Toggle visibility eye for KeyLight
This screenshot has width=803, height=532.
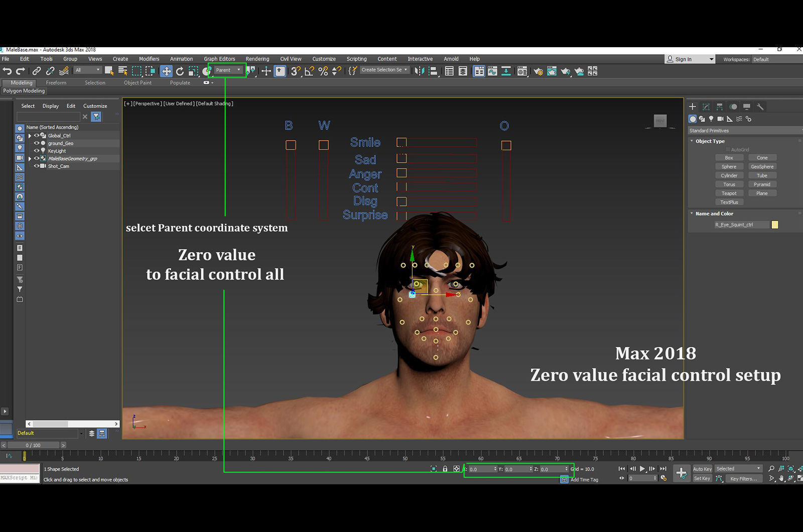click(36, 151)
